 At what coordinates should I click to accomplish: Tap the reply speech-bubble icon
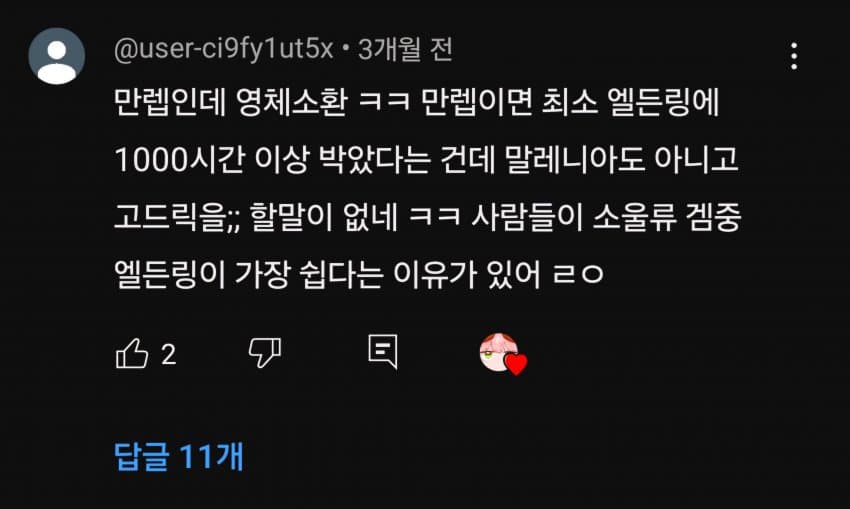tap(383, 351)
